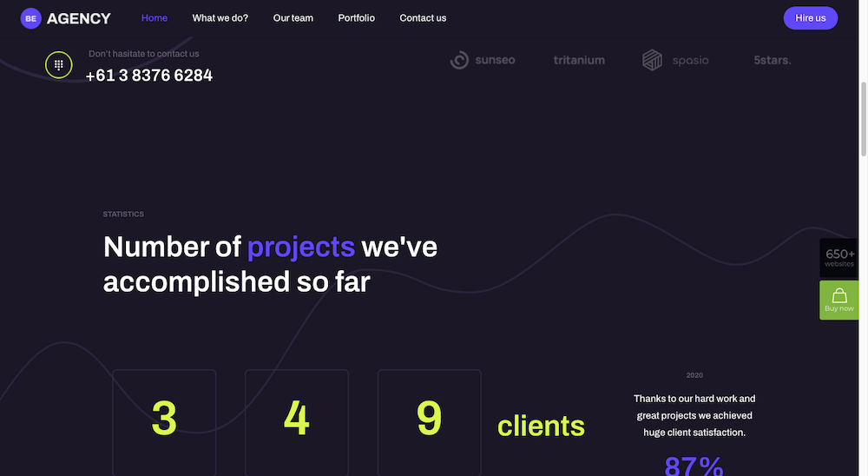
Task: Click the green Buy now bag icon
Action: pyautogui.click(x=839, y=299)
